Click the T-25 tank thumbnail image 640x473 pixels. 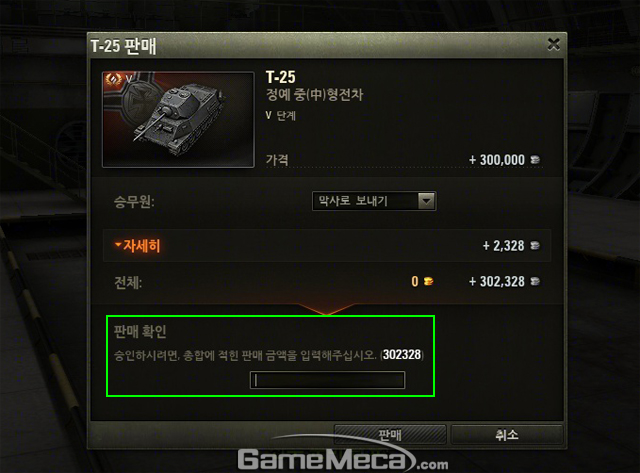click(178, 120)
